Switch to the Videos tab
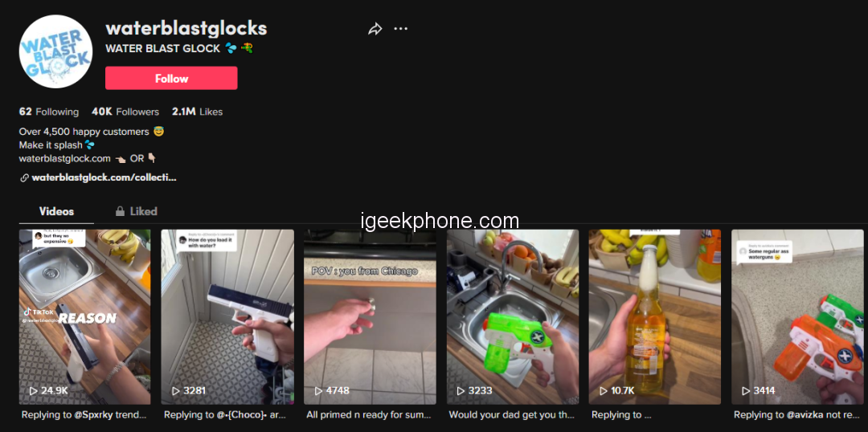 [56, 211]
